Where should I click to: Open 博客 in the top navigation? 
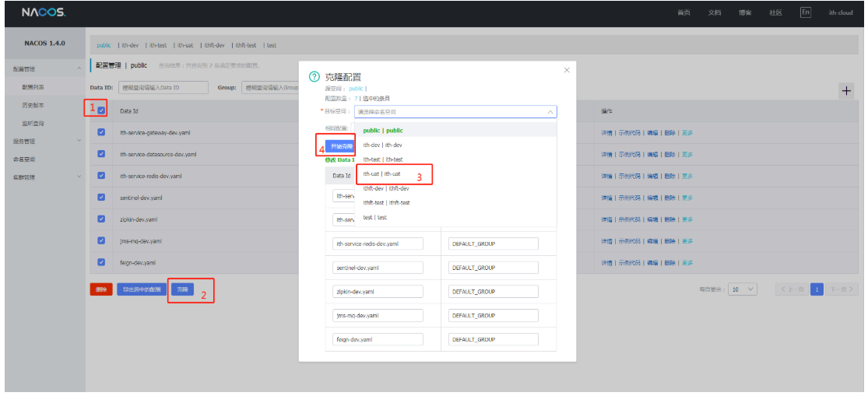[x=745, y=12]
